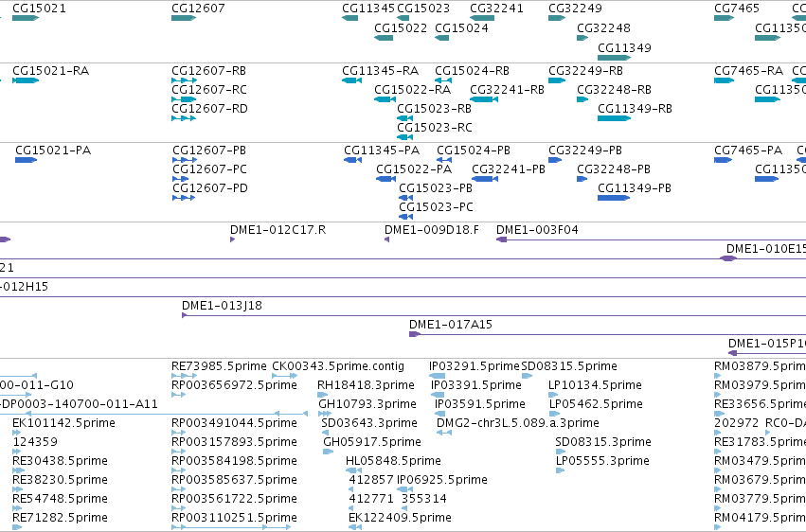Select EST CK00343.5prime.contig
The image size is (806, 532).
pos(285,376)
